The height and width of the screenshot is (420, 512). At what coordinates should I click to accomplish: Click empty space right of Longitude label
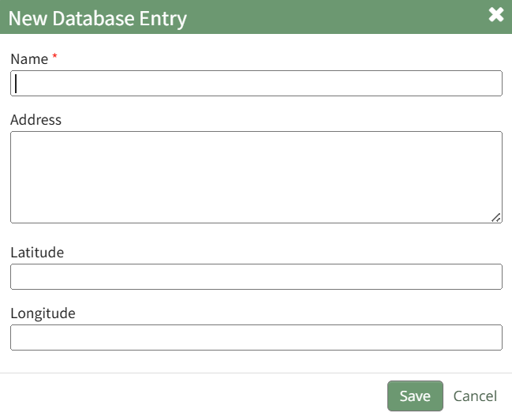(284, 313)
